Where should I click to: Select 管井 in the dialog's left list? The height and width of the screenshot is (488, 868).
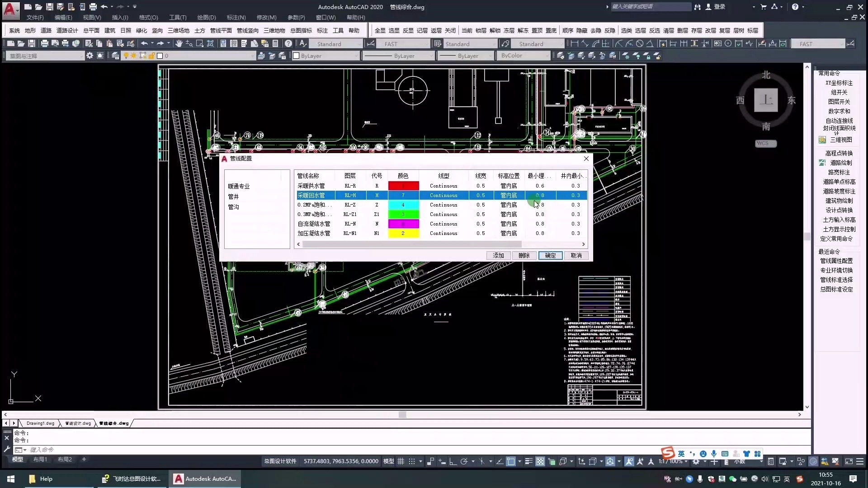coord(233,197)
